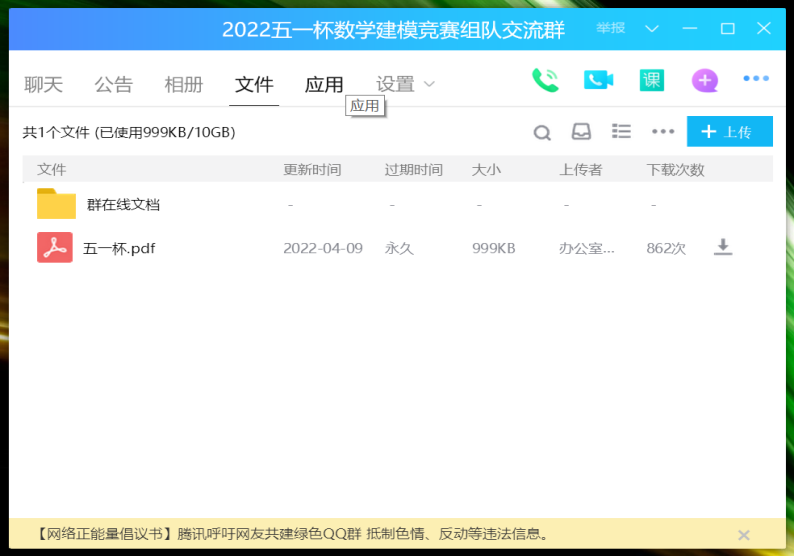Start a group voice call
Viewport: 794px width, 556px height.
click(545, 81)
